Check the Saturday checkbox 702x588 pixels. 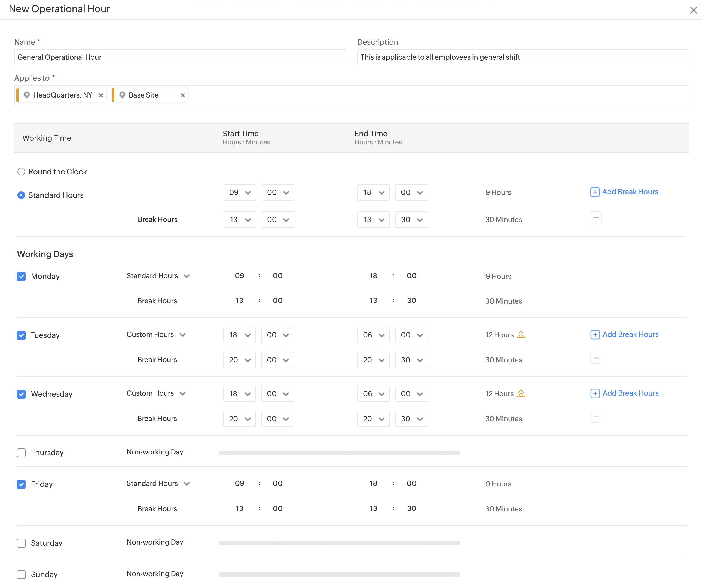[x=21, y=543]
